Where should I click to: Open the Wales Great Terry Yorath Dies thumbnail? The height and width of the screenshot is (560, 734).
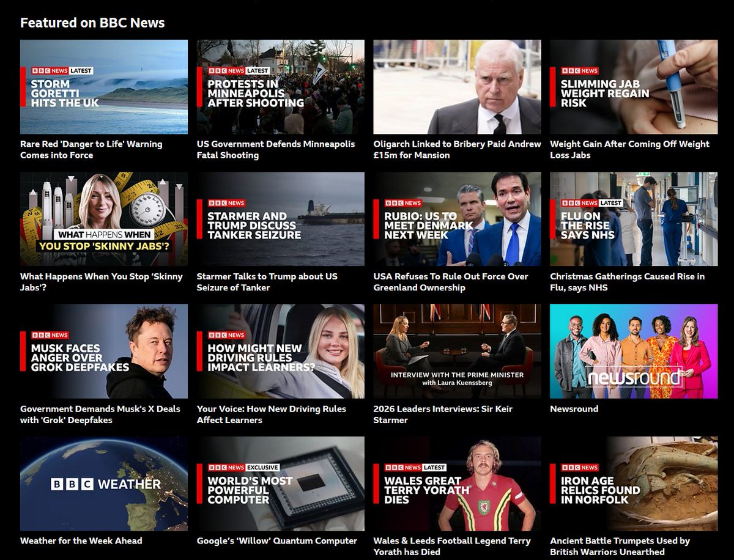(457, 484)
